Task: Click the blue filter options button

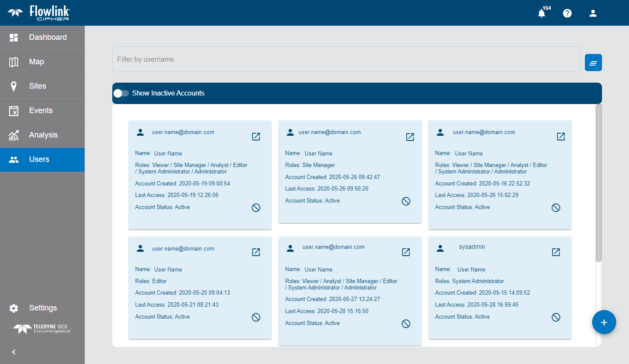Action: (x=593, y=63)
